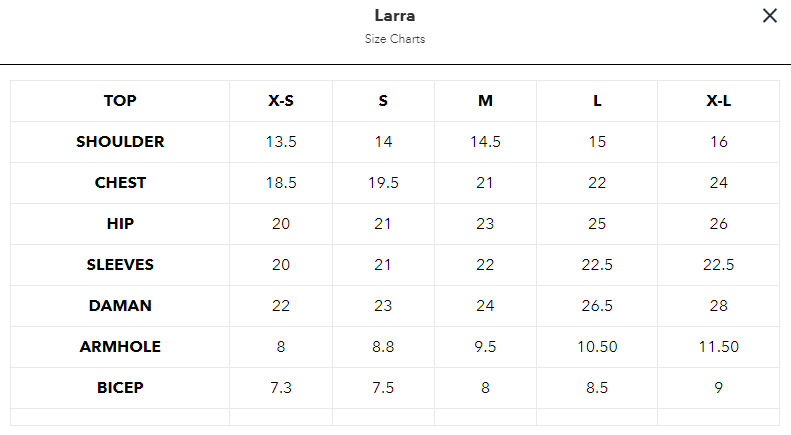Click the 9.5 armhole value for M
Screen dimensions: 791x435
pos(485,347)
